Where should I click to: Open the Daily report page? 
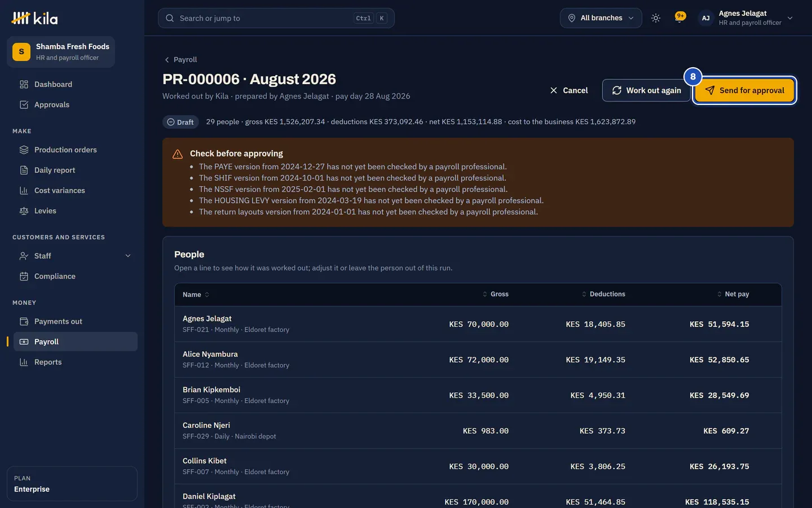point(76,170)
